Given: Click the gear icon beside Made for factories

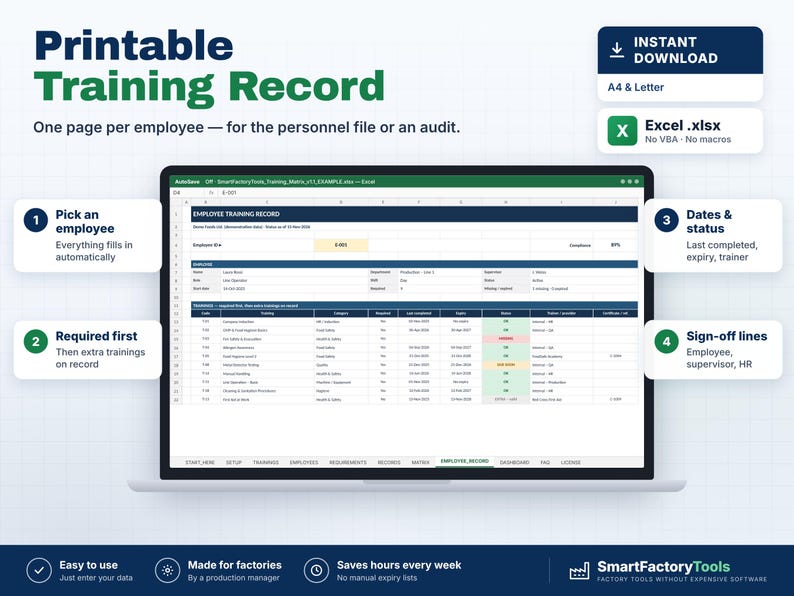Looking at the screenshot, I should pyautogui.click(x=168, y=571).
